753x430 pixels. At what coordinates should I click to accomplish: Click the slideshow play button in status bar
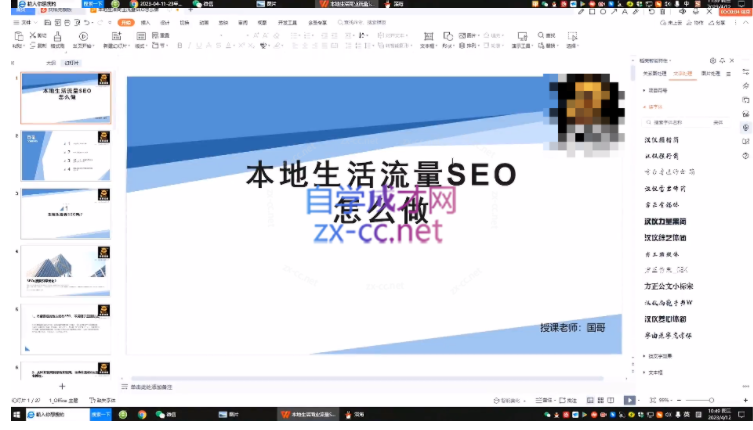[x=629, y=400]
